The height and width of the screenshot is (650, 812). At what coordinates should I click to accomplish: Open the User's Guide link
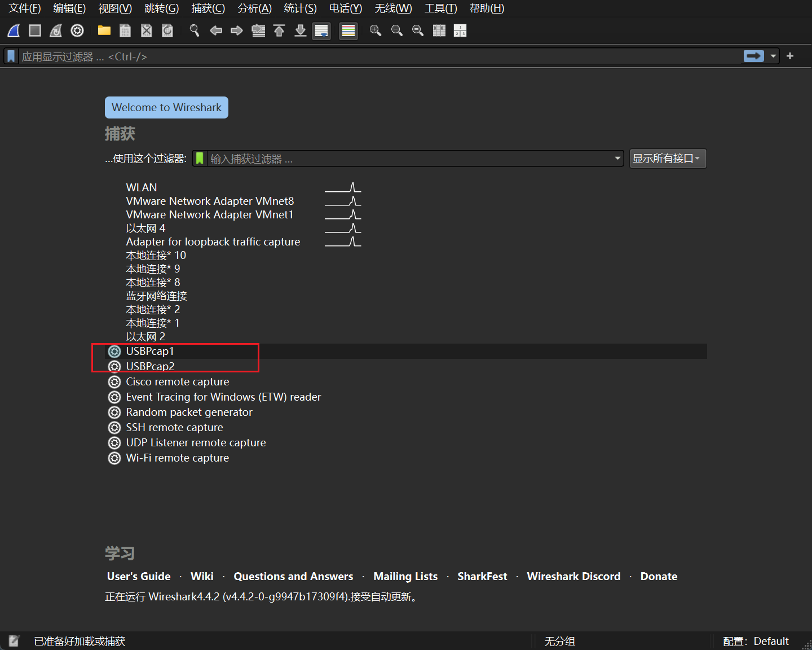pyautogui.click(x=139, y=576)
